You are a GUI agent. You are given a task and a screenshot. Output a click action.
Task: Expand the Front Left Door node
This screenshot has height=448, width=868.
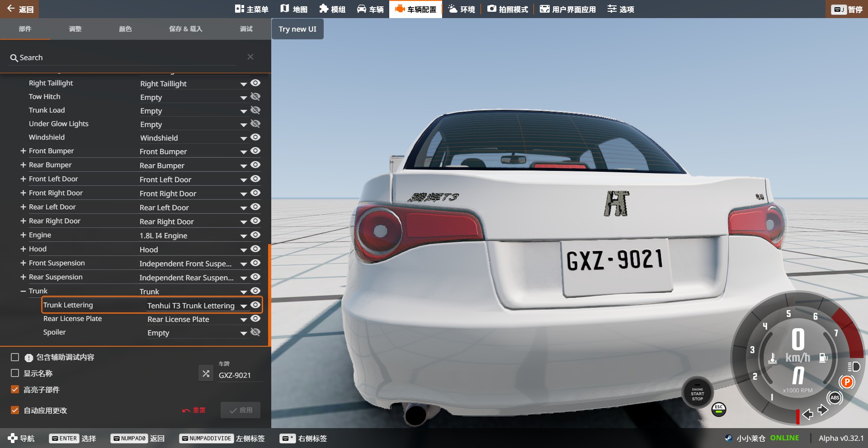click(23, 179)
